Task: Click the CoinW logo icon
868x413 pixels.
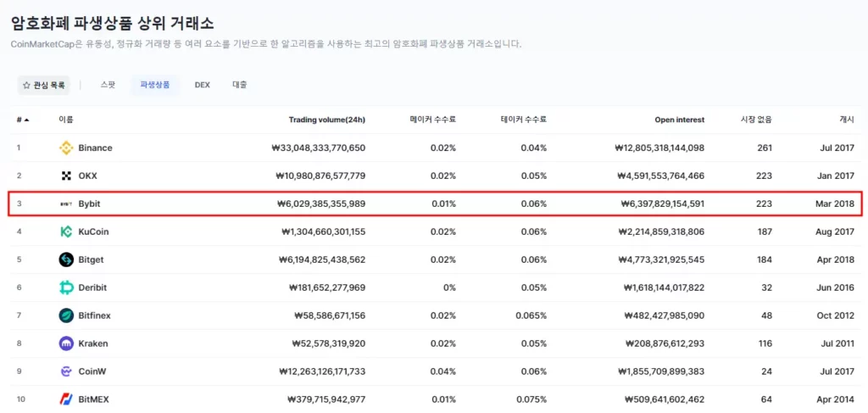Action: point(66,371)
